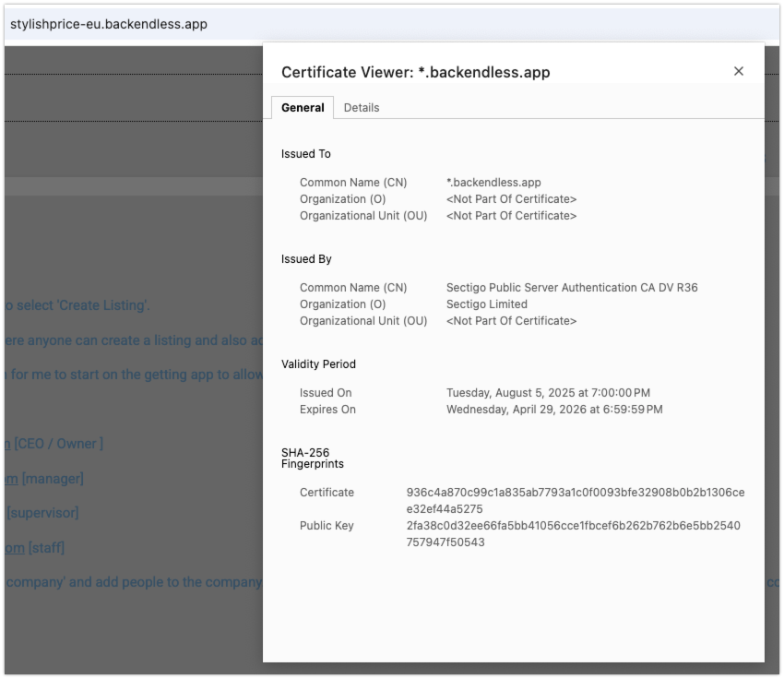Click the Issued By section heading
The image size is (784, 679).
[306, 259]
